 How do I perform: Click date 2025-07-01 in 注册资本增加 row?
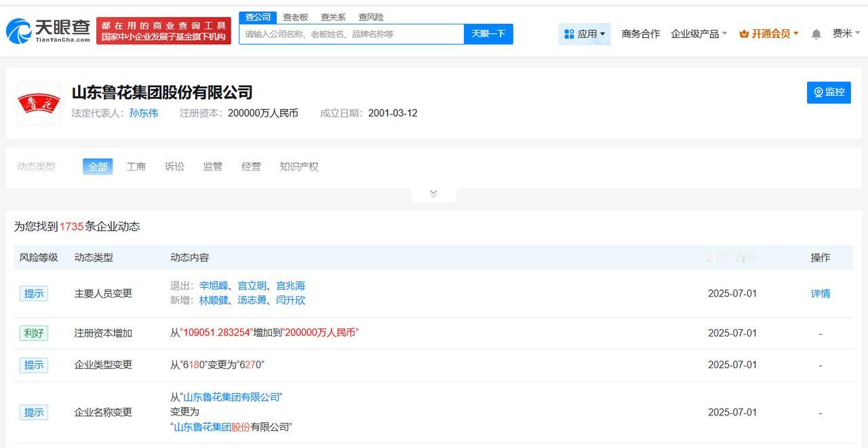pyautogui.click(x=732, y=333)
